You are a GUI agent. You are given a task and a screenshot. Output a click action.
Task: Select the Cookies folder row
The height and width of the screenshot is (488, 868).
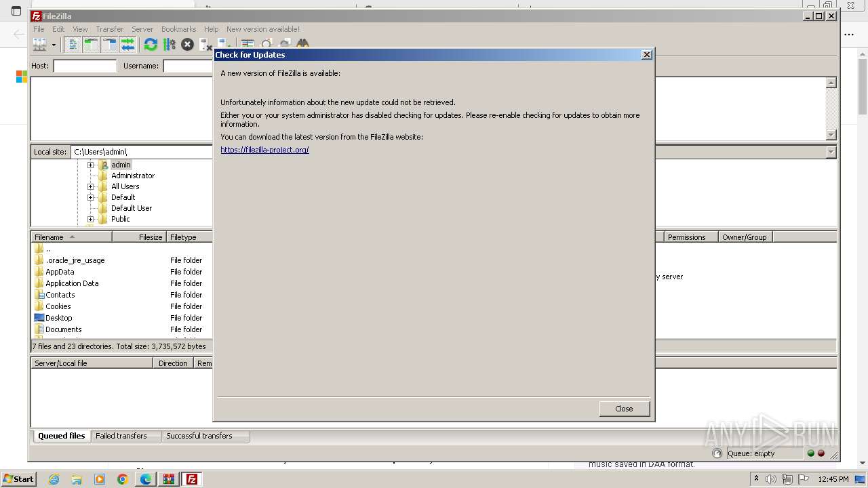122,306
